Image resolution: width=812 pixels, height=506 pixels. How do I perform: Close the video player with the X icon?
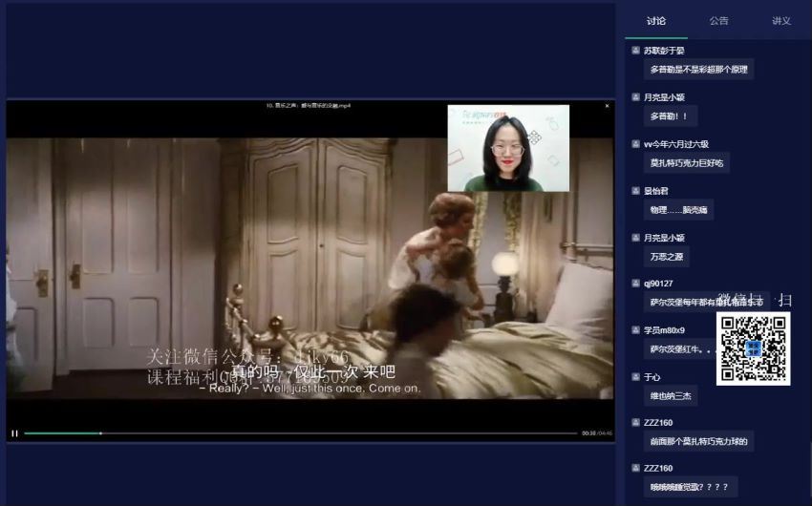coord(607,106)
